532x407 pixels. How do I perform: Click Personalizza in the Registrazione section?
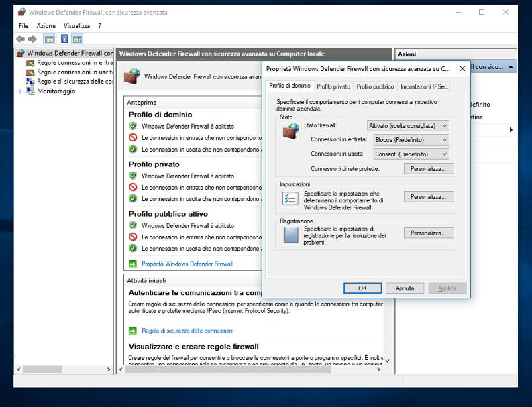429,233
